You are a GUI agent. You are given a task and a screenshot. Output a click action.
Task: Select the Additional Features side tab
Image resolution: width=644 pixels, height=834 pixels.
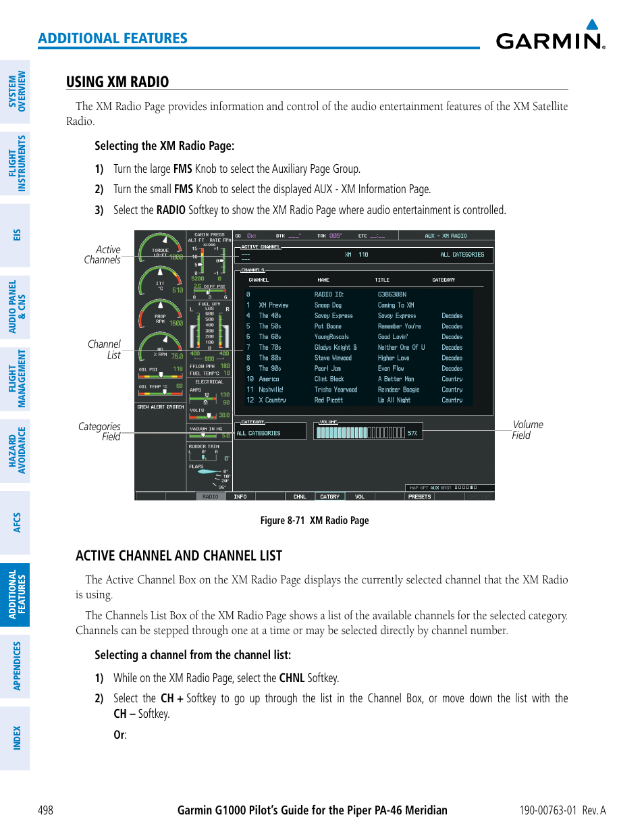pos(15,594)
